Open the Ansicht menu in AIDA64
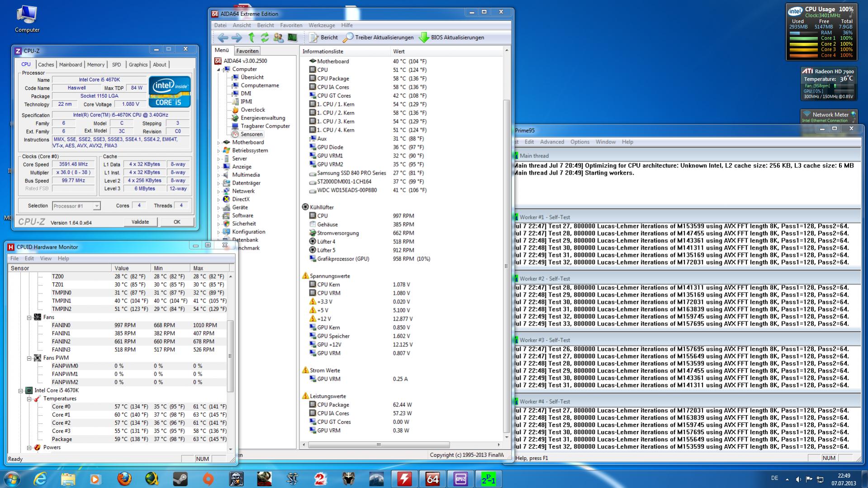The width and height of the screenshot is (868, 488). [x=242, y=25]
